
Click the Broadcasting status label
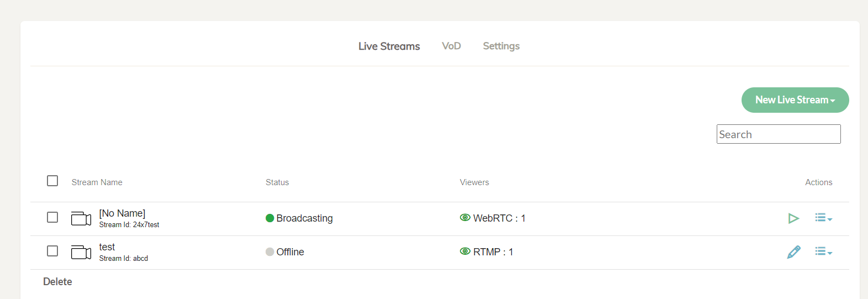click(x=304, y=218)
